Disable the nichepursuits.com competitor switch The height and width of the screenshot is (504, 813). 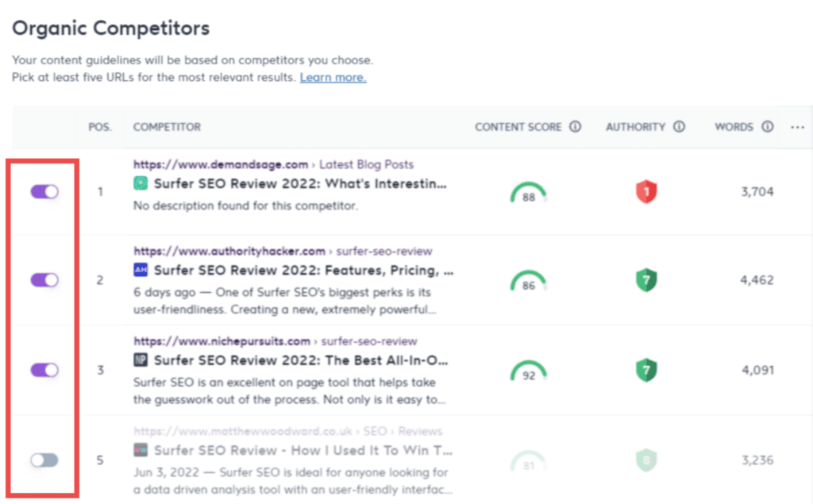pos(44,370)
